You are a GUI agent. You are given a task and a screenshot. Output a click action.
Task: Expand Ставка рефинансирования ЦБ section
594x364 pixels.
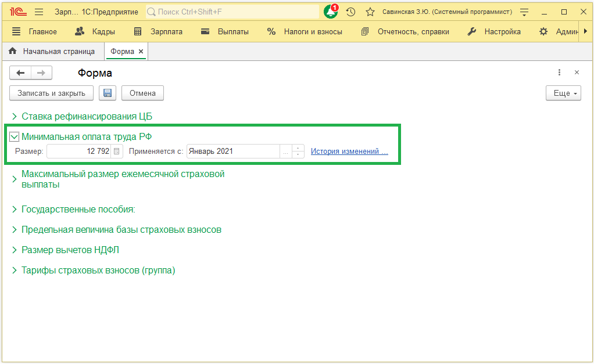15,116
